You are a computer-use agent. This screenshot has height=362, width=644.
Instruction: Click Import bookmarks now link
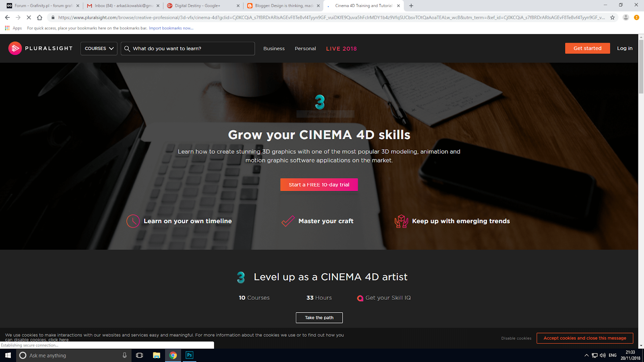tap(171, 28)
